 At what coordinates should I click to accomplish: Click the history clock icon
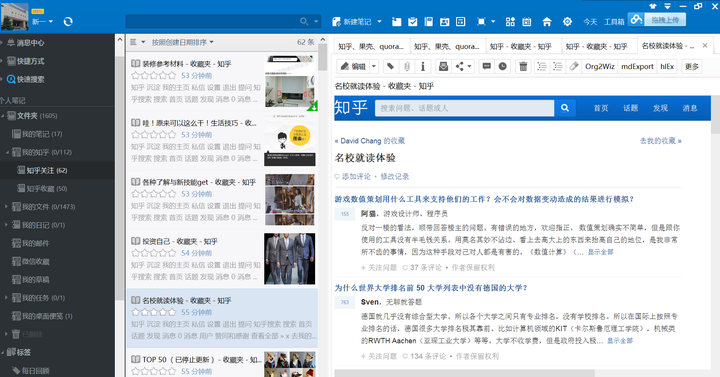503,67
